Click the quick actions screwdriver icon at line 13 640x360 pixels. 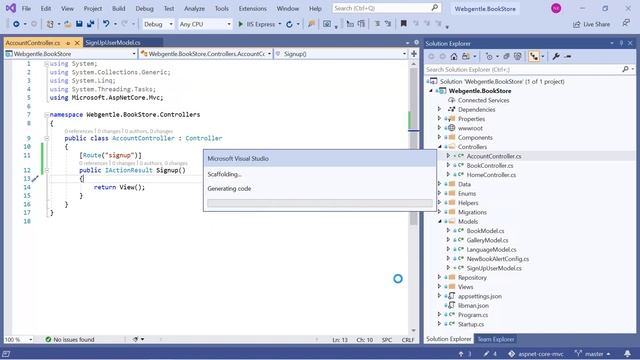pos(36,178)
